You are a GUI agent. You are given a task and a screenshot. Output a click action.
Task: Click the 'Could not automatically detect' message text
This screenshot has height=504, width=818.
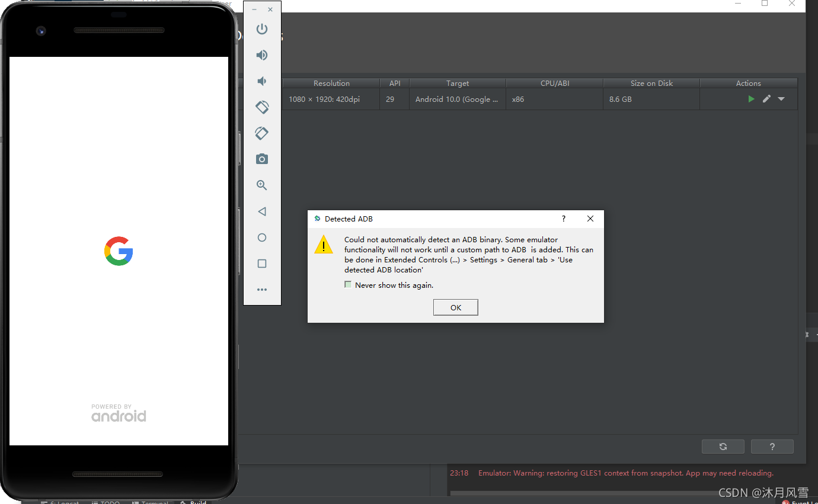(469, 255)
